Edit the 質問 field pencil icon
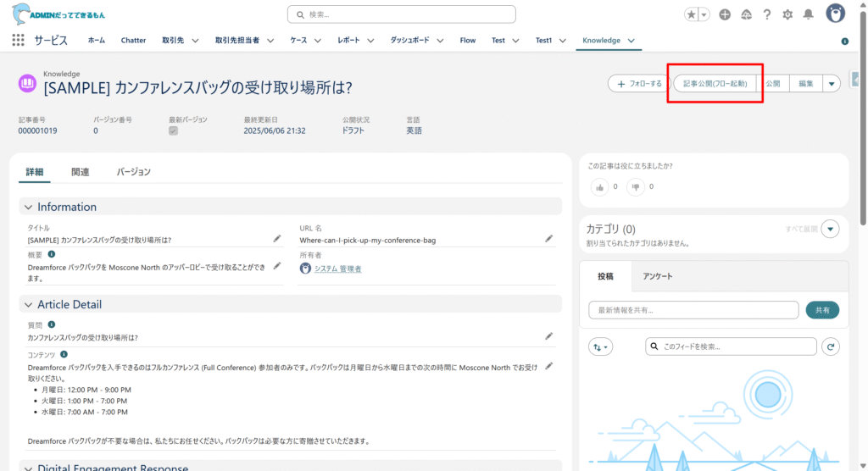 pyautogui.click(x=548, y=336)
